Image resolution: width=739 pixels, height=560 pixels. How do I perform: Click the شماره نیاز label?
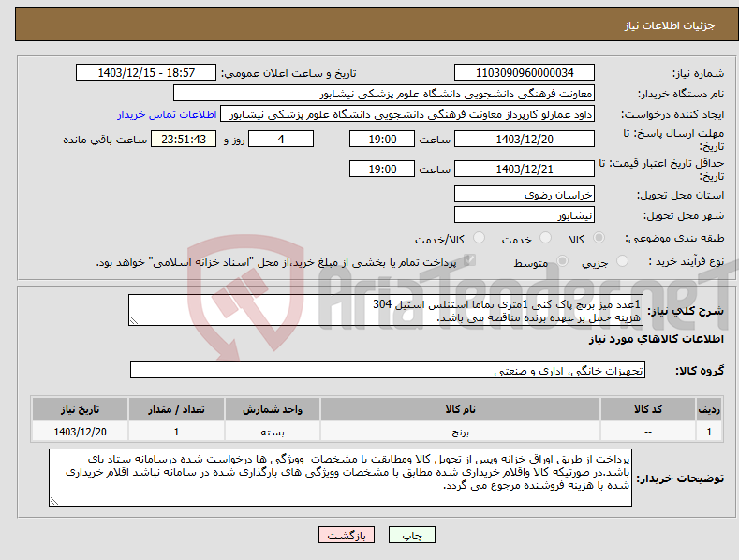(x=698, y=73)
